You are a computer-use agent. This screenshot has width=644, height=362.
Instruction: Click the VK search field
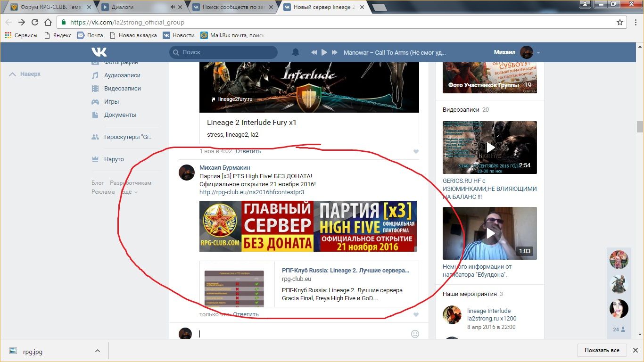[223, 52]
